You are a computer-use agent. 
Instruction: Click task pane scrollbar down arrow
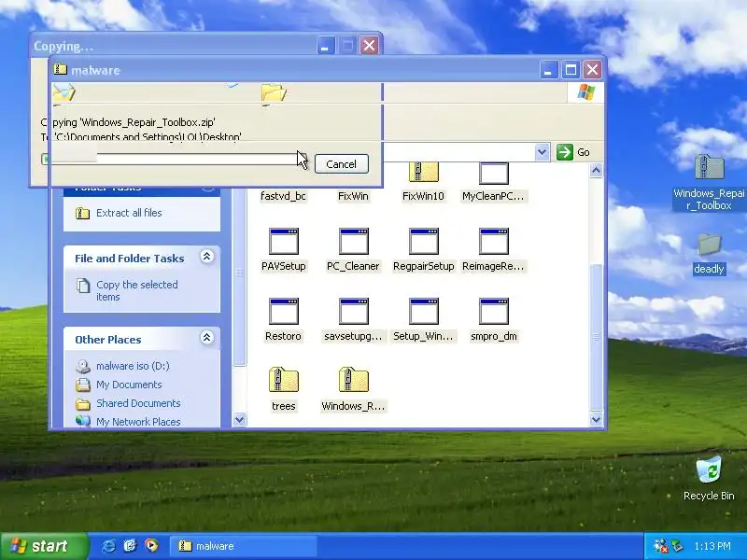pyautogui.click(x=239, y=419)
